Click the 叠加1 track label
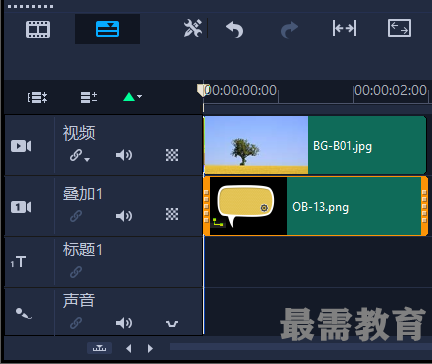Image resolution: width=432 pixels, height=364 pixels. [x=83, y=194]
